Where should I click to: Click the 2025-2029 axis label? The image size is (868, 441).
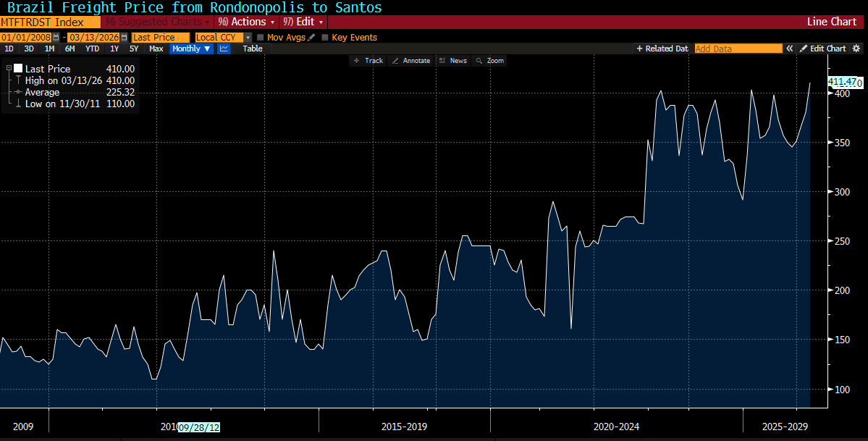click(x=785, y=427)
